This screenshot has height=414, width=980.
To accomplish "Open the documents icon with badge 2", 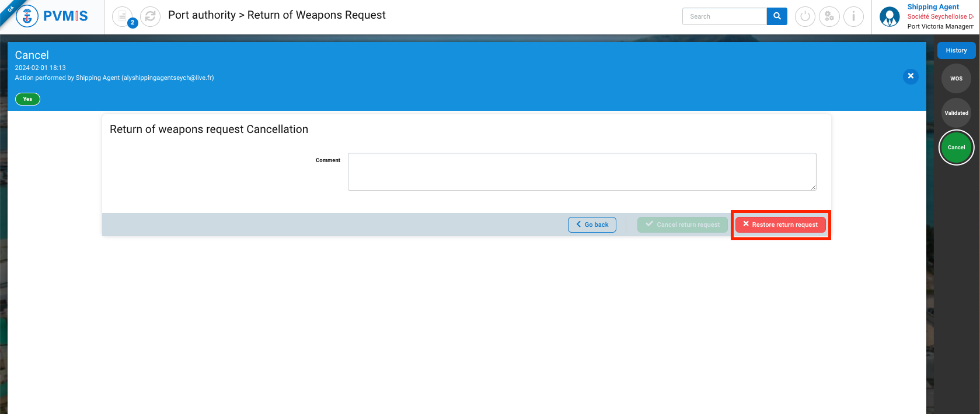I will (123, 16).
